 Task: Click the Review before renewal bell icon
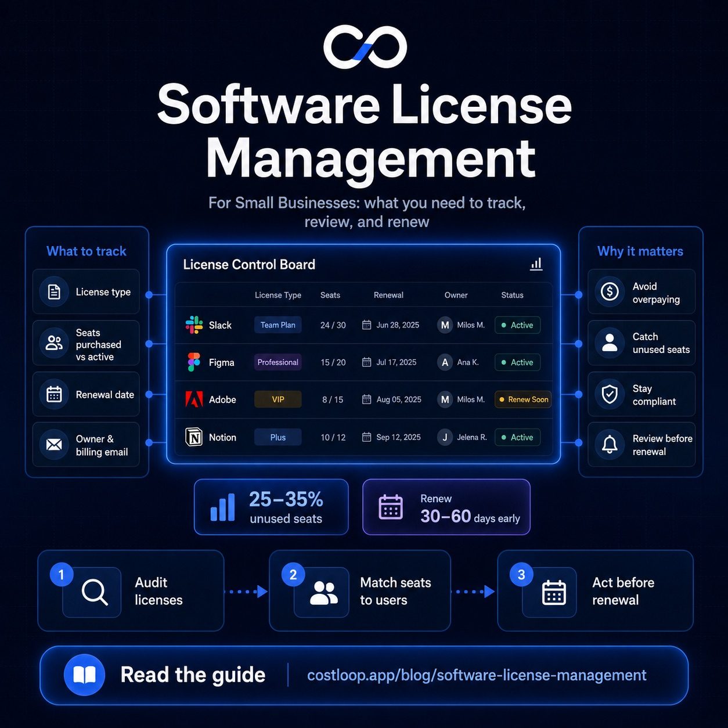pyautogui.click(x=610, y=445)
